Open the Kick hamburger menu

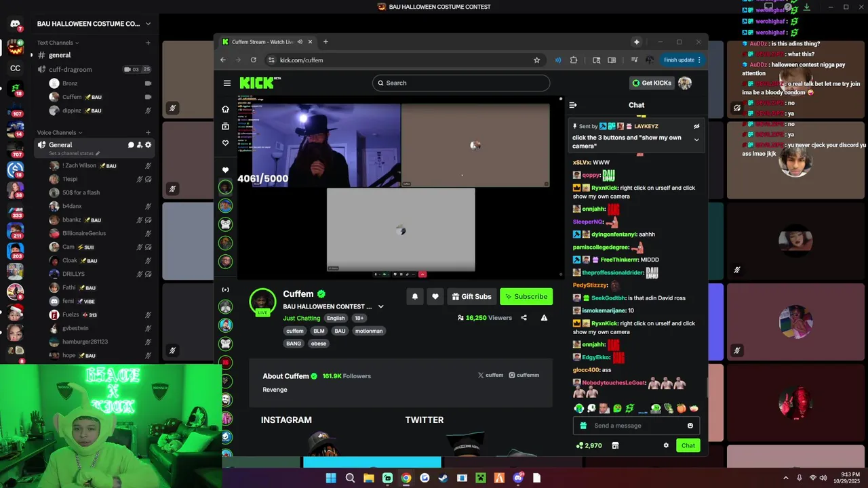pos(226,83)
